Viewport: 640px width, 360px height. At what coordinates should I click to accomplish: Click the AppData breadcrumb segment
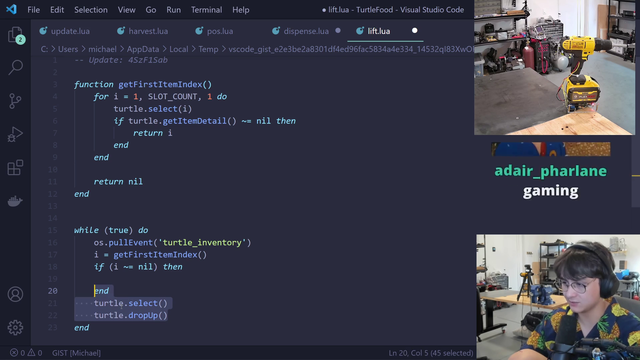(143, 49)
